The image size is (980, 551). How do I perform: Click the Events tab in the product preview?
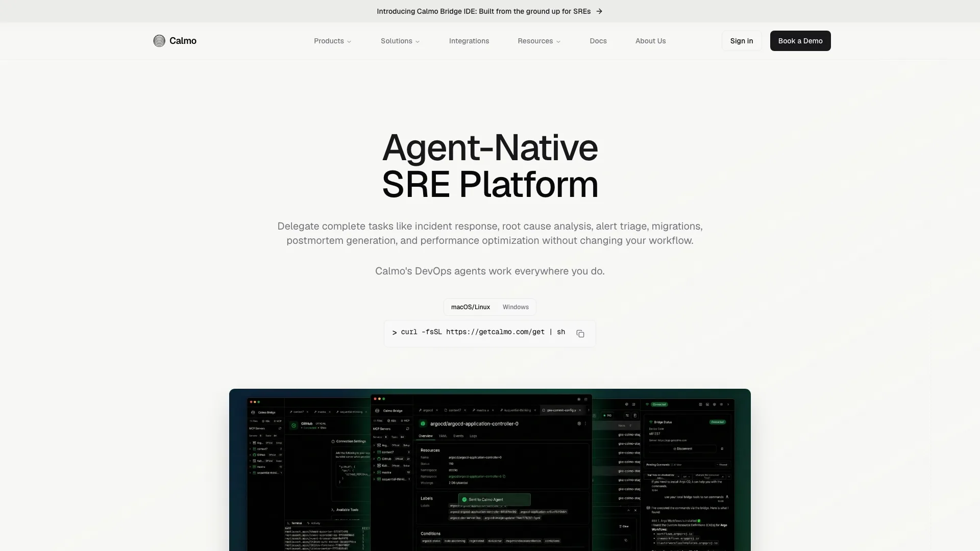(458, 436)
